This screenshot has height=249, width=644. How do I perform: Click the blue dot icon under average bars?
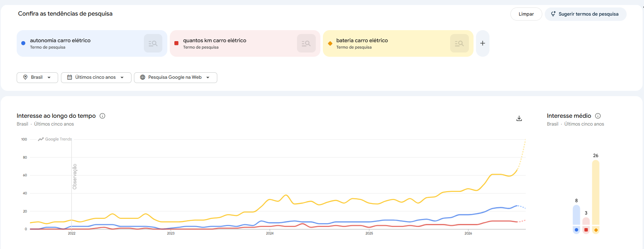click(576, 230)
